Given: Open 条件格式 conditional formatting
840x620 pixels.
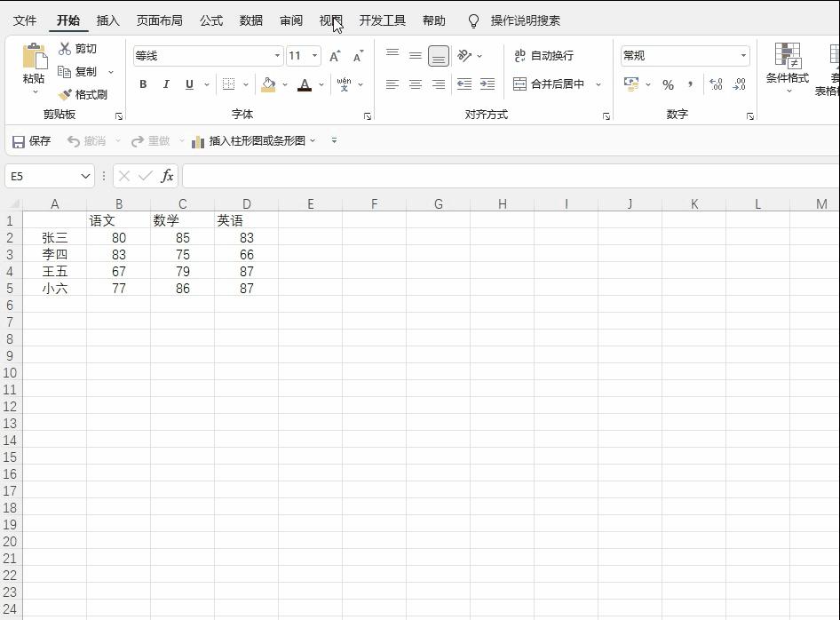Looking at the screenshot, I should pos(787,71).
